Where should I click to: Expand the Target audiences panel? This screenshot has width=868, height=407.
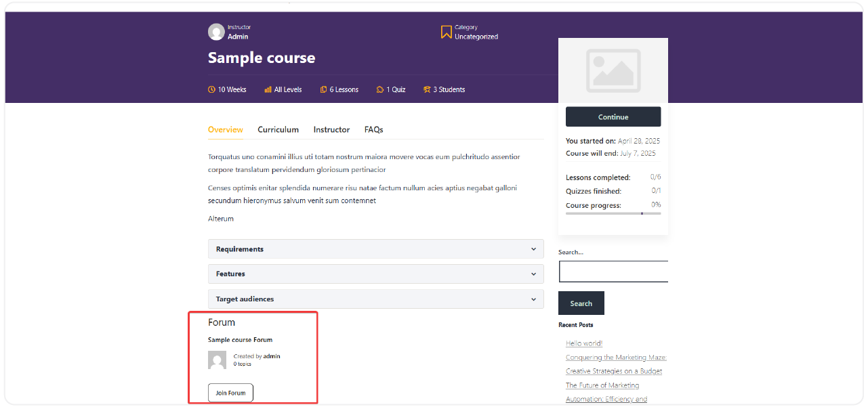(x=375, y=299)
